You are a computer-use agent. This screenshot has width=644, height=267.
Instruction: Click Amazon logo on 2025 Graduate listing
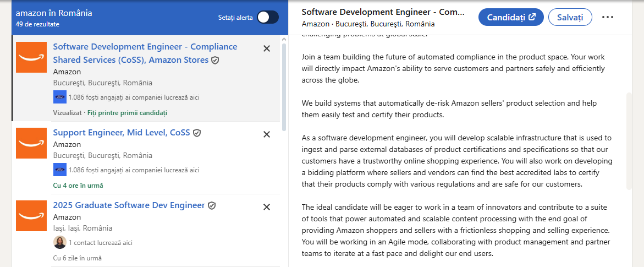(31, 216)
